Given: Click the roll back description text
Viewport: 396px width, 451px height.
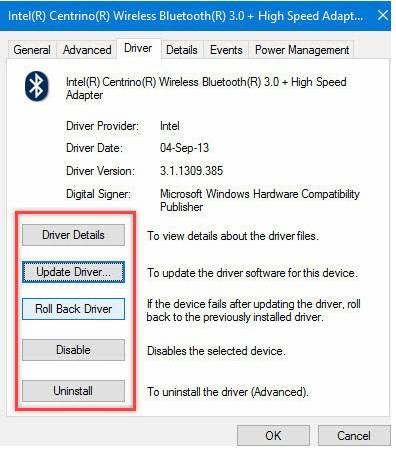Looking at the screenshot, I should tap(254, 310).
